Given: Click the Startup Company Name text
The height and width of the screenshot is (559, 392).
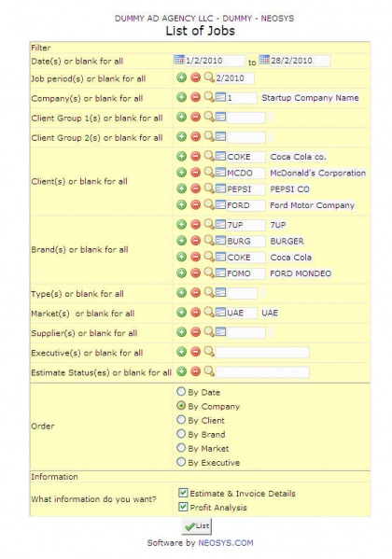Looking at the screenshot, I should [x=310, y=98].
